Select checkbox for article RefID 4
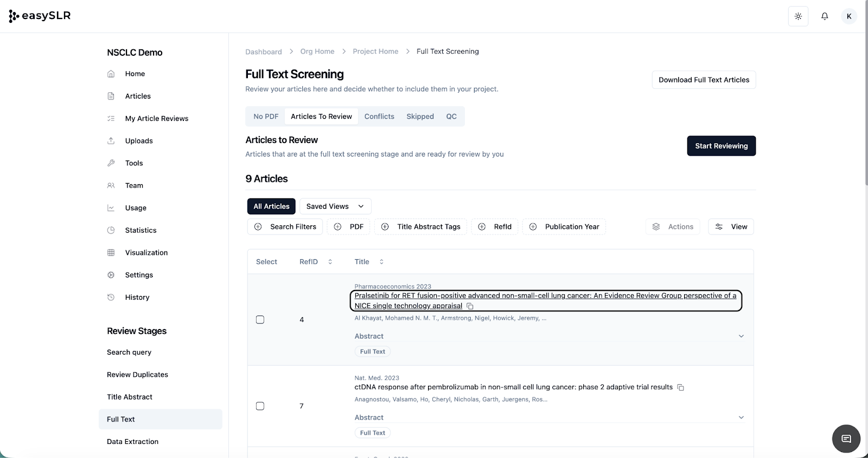The image size is (868, 458). [x=260, y=320]
